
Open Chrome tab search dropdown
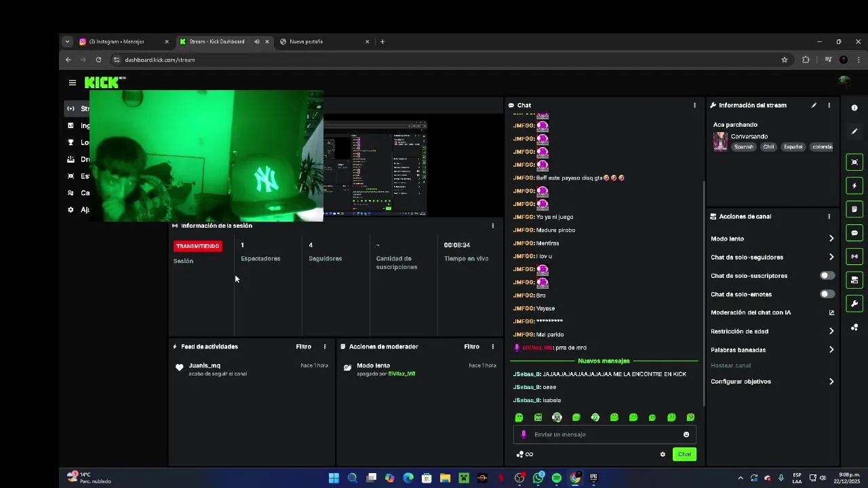point(67,41)
